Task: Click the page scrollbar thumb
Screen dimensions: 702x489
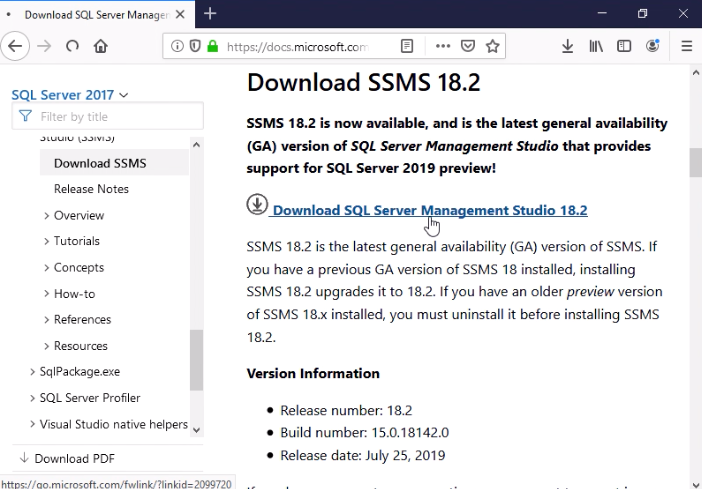Action: (696, 163)
